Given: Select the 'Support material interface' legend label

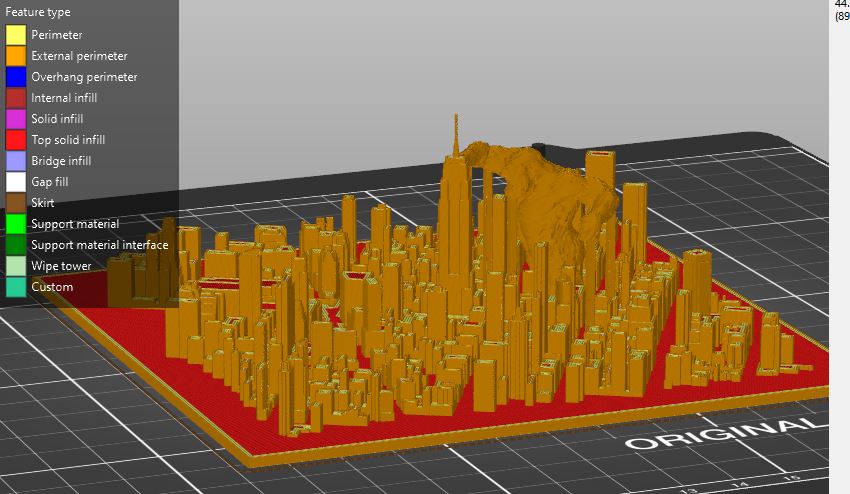Looking at the screenshot, I should pyautogui.click(x=100, y=245).
